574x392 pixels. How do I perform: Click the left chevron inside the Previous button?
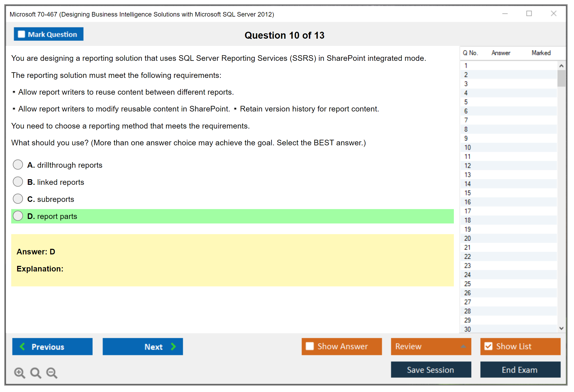pos(22,346)
